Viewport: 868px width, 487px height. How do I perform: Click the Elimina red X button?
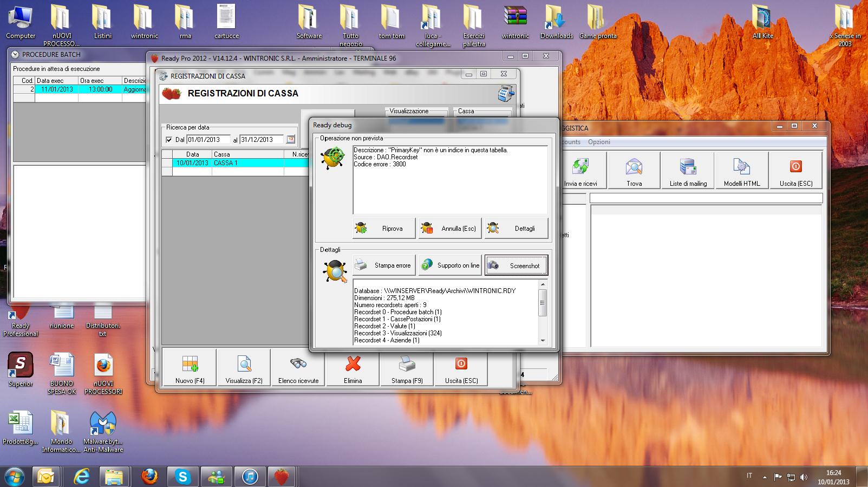click(353, 368)
